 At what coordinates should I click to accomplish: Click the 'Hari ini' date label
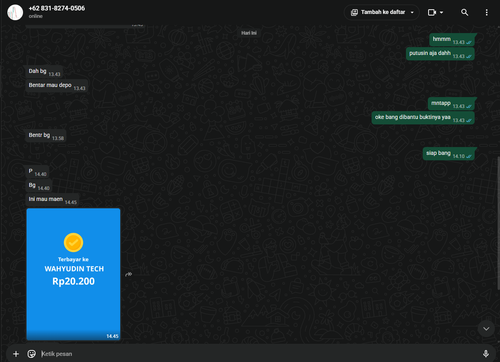point(249,33)
